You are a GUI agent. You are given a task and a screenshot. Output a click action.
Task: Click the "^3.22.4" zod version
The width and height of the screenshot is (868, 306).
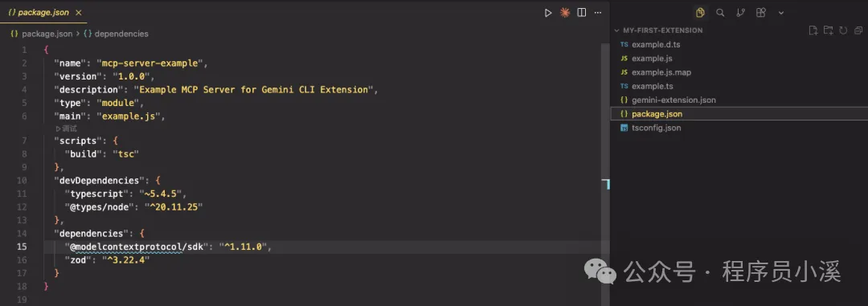point(126,260)
